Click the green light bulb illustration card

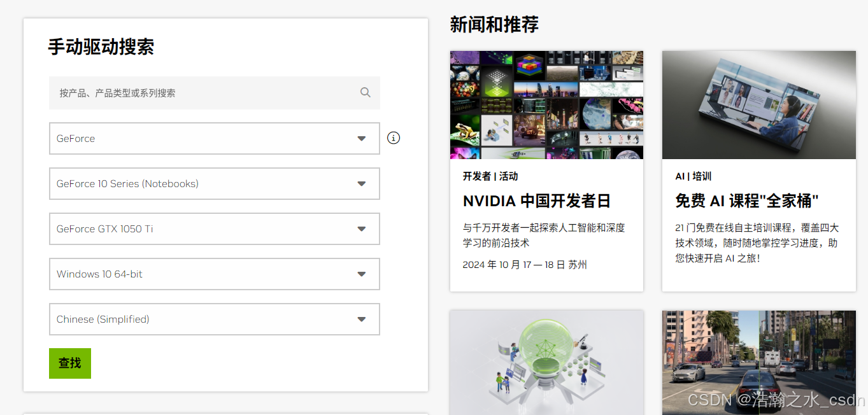[546, 362]
